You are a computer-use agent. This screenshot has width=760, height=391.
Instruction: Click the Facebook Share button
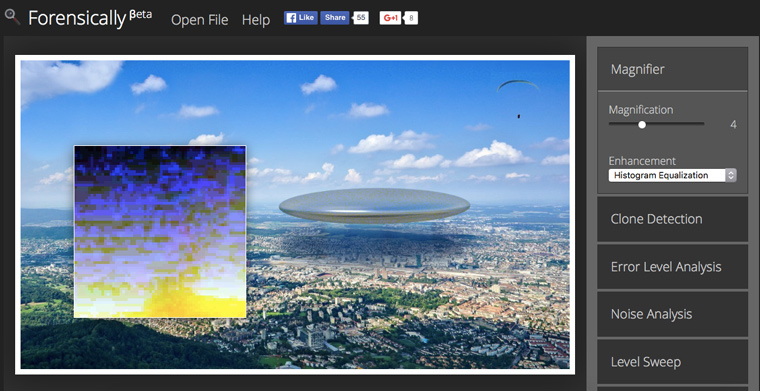click(334, 18)
